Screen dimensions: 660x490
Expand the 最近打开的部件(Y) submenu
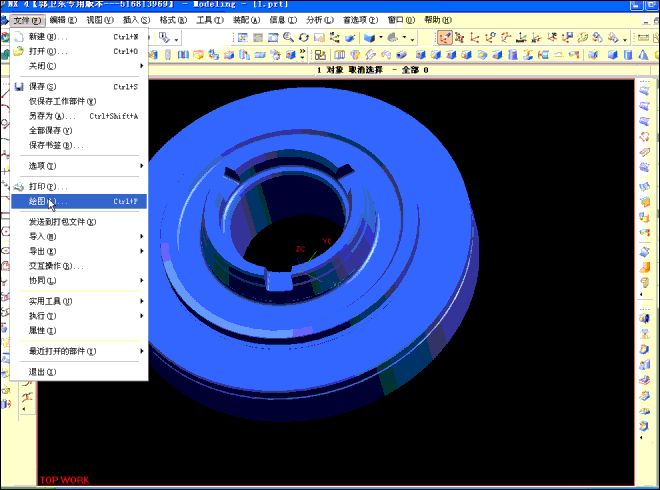click(x=142, y=351)
